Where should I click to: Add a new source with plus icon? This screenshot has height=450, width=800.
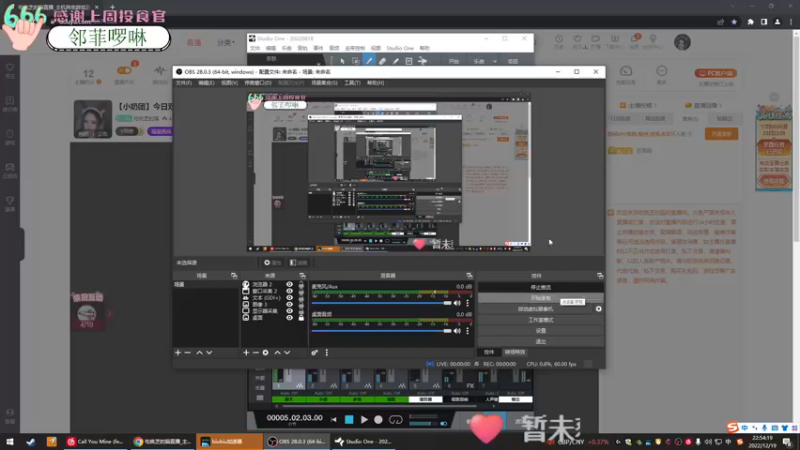coord(246,353)
